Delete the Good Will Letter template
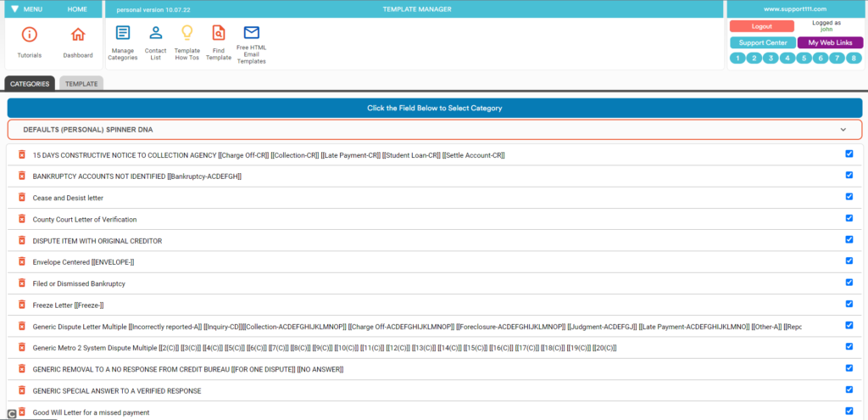This screenshot has width=868, height=420. [22, 412]
